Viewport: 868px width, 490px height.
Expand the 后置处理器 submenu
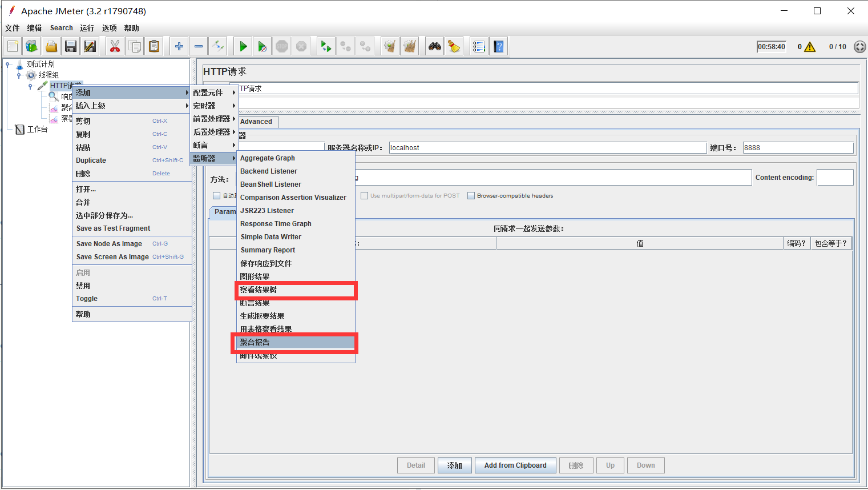[x=214, y=132]
